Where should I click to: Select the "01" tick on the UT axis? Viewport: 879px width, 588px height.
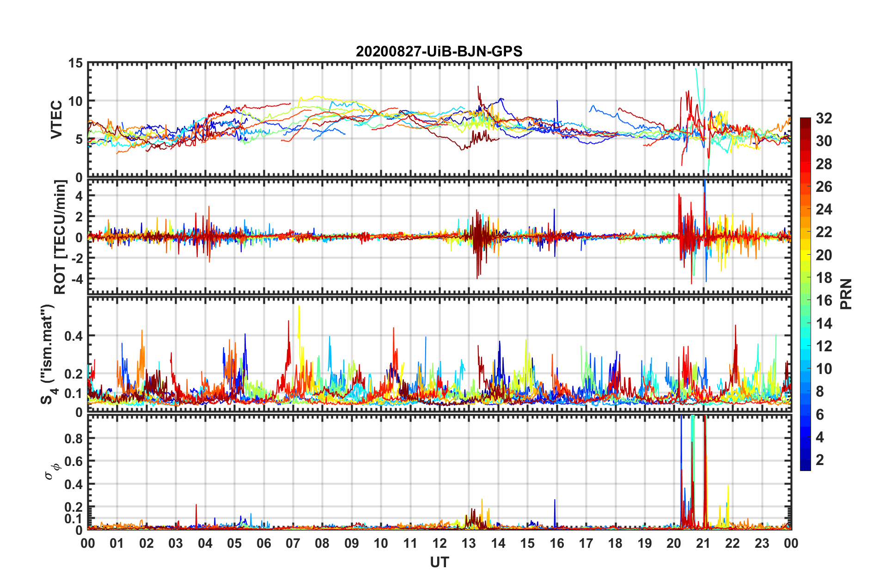click(x=117, y=543)
